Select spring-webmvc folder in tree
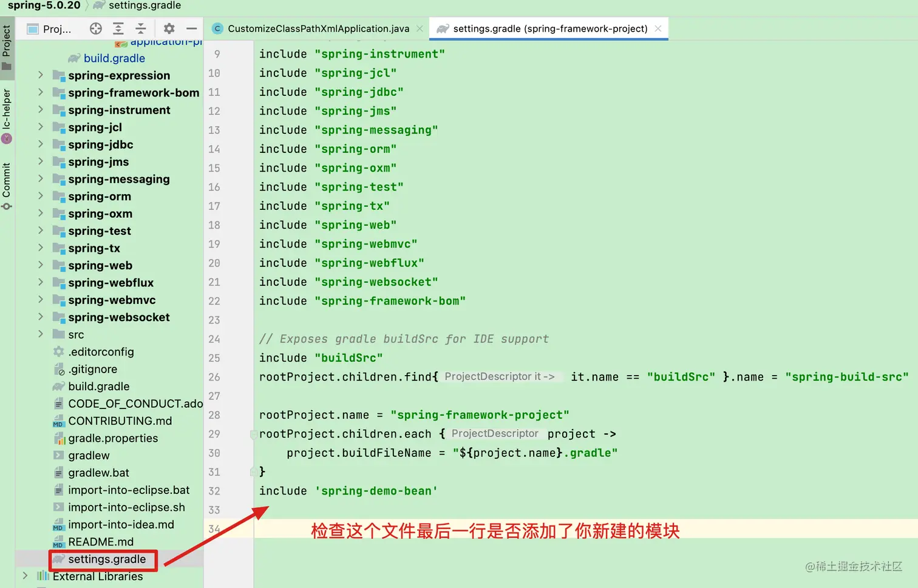 pyautogui.click(x=112, y=300)
